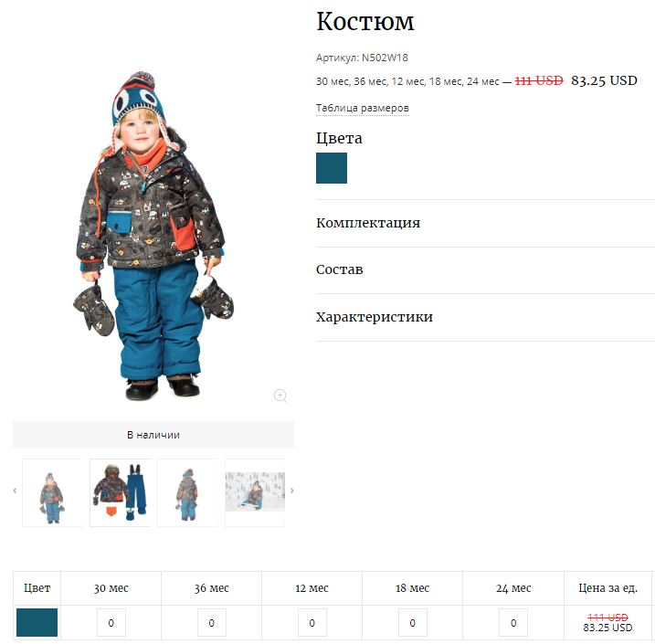Viewport: 655px width, 644px height.
Task: Select the 24 мес quantity field
Action: (x=513, y=622)
